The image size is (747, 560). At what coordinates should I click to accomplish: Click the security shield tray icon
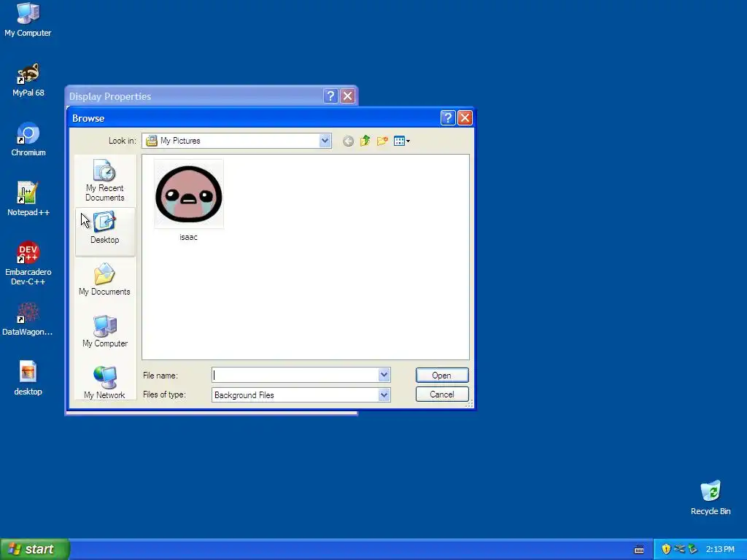[666, 549]
